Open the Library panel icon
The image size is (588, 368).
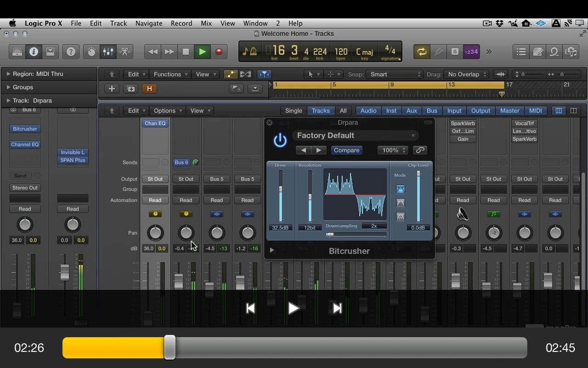(x=17, y=52)
